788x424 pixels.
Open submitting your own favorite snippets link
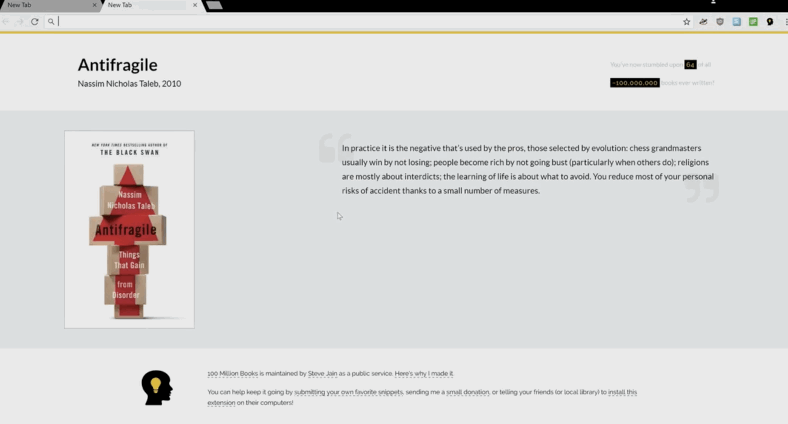click(x=348, y=392)
